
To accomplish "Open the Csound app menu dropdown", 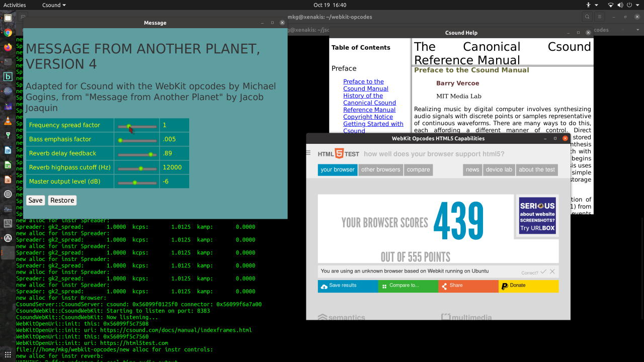I will pyautogui.click(x=54, y=5).
